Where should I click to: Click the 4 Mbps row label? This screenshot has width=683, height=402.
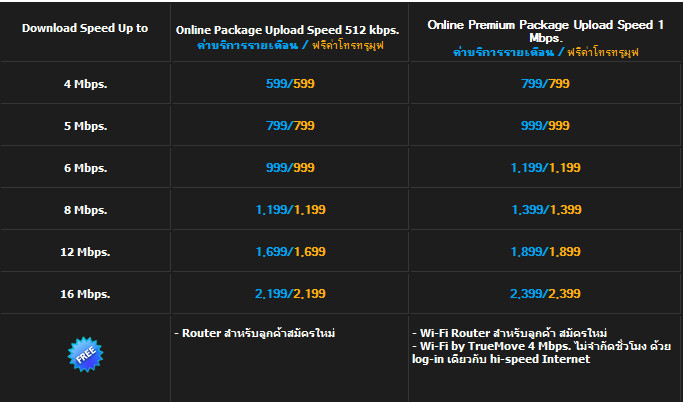click(85, 84)
